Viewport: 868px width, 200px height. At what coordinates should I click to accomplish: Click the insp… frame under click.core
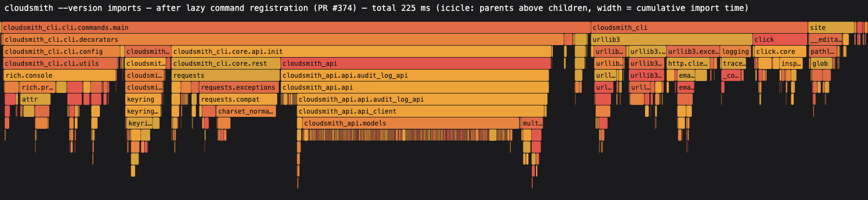tap(791, 64)
